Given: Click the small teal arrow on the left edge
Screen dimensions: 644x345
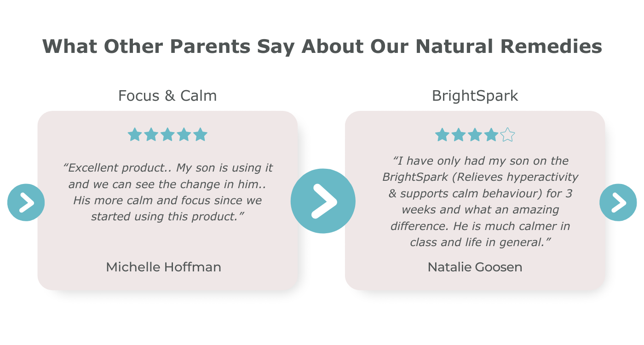Looking at the screenshot, I should click(26, 202).
